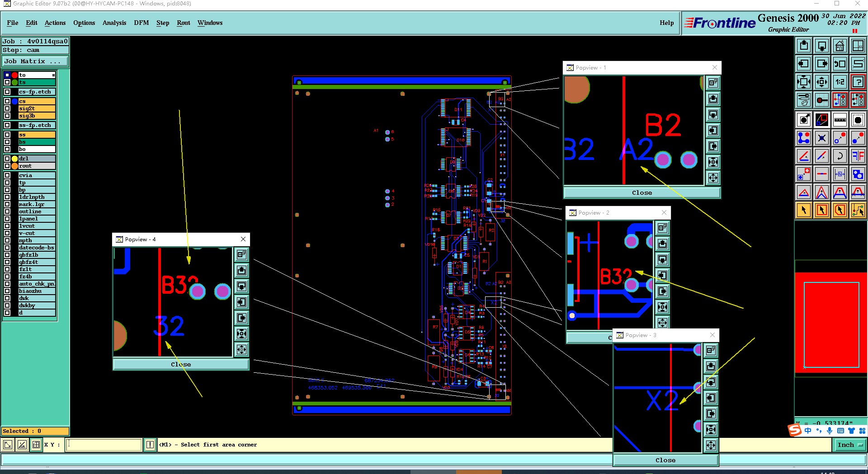
Task: Select the arrow-in-polygon selection tool
Action: coord(840,210)
